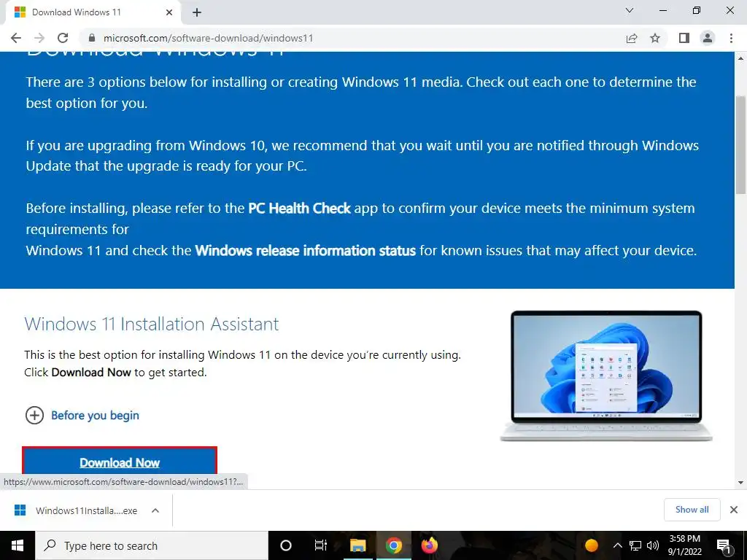Screen dimensions: 747x560
Task: Open Task View on the taskbar
Action: 321,545
